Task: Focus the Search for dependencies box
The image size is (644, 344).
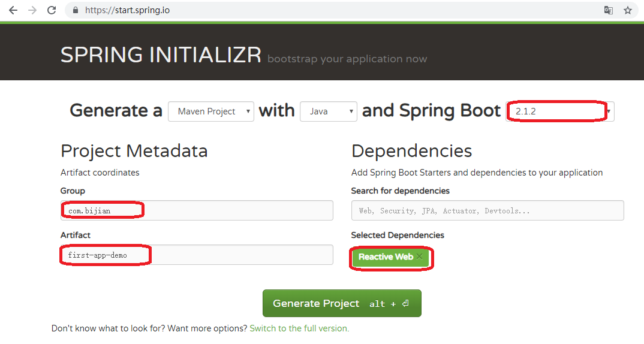Action: [487, 210]
